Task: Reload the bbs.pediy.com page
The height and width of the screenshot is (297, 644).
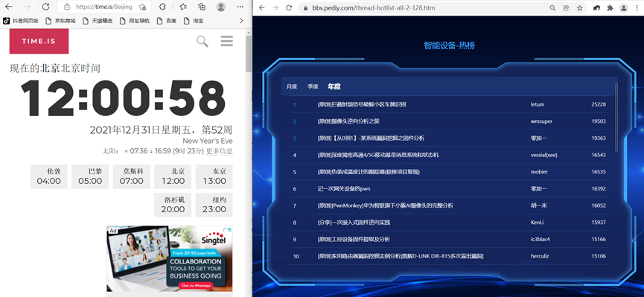Action: click(289, 7)
